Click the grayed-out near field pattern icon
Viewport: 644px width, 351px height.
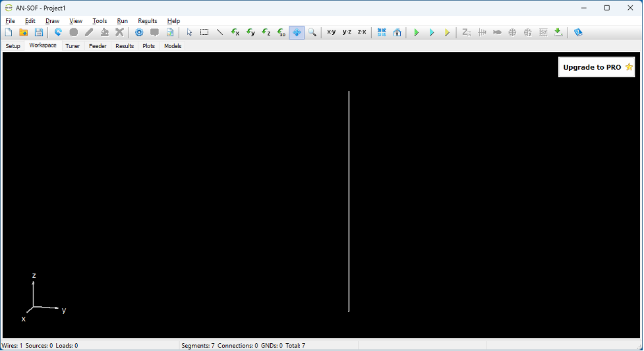pyautogui.click(x=543, y=32)
